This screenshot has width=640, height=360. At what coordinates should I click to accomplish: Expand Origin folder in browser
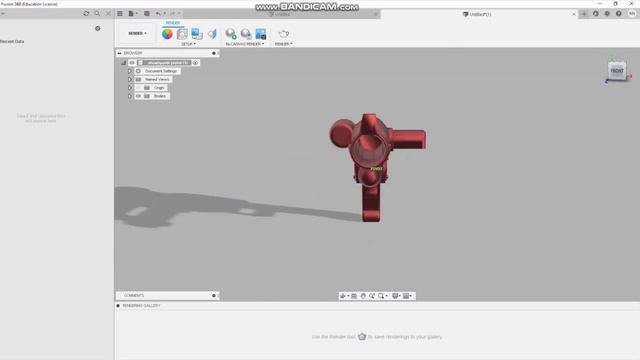pyautogui.click(x=129, y=88)
